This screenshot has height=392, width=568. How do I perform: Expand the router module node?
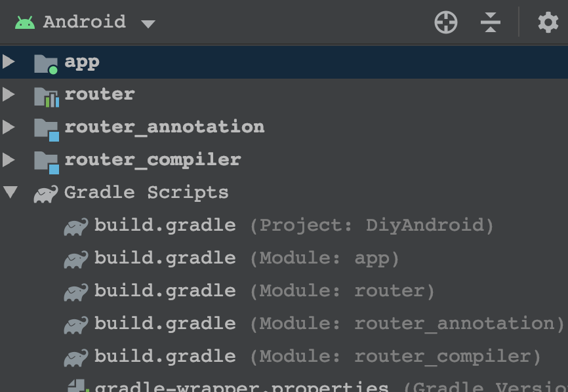(9, 94)
